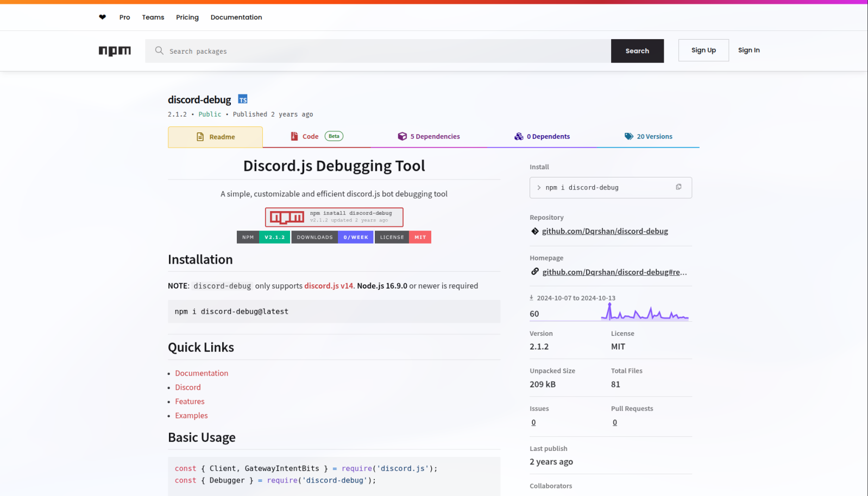Screen dimensions: 868x496
Task: Open the github.com repository link
Action: (605, 231)
